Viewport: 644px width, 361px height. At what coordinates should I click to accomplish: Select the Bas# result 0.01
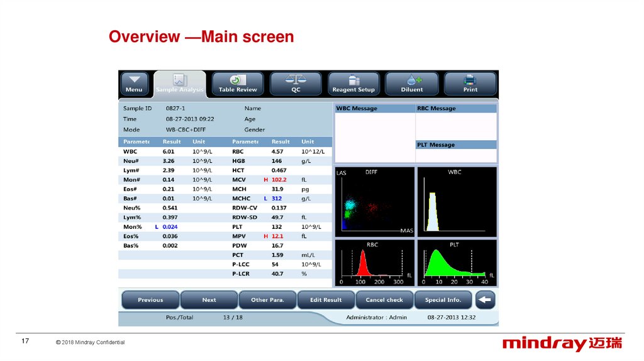pyautogui.click(x=169, y=199)
